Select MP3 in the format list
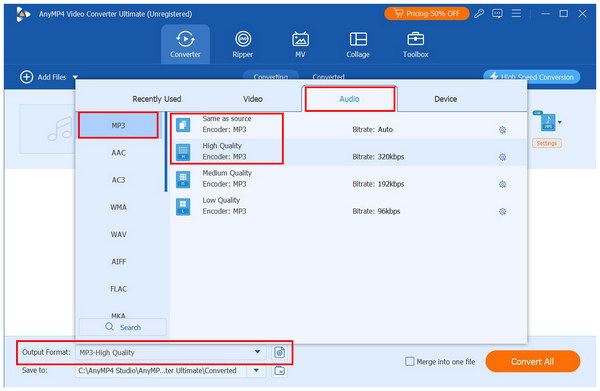Viewport: 600px width, 391px height. (x=118, y=125)
